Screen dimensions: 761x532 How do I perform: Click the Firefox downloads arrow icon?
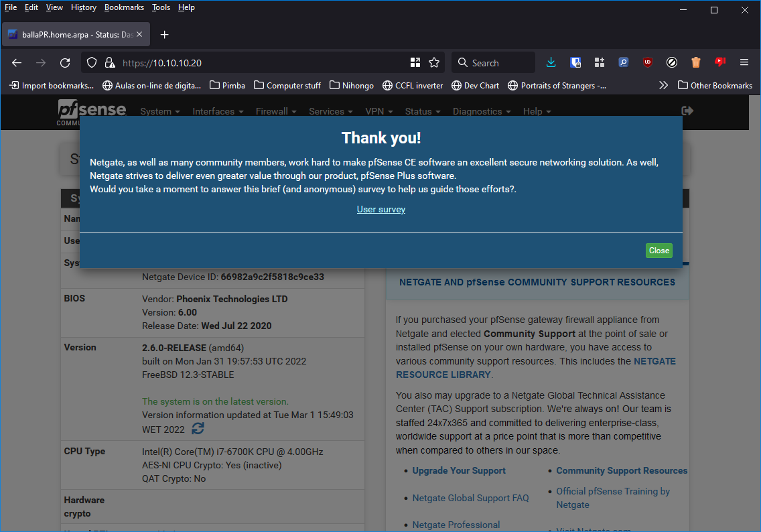[551, 62]
